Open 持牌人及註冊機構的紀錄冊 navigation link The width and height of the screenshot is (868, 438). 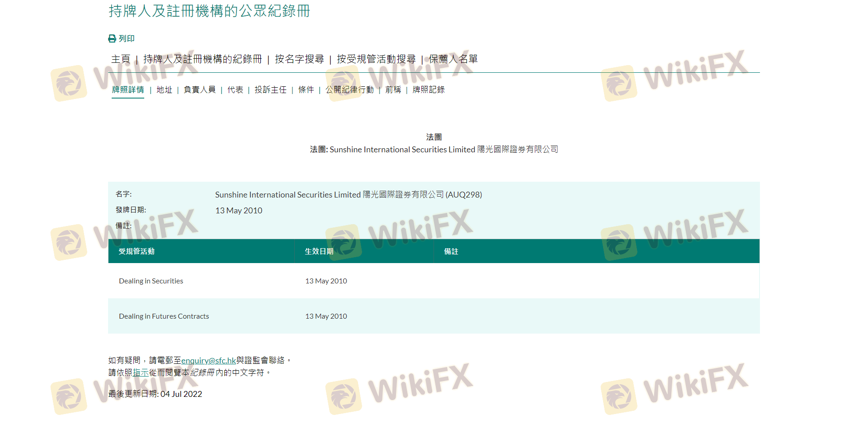coord(203,59)
